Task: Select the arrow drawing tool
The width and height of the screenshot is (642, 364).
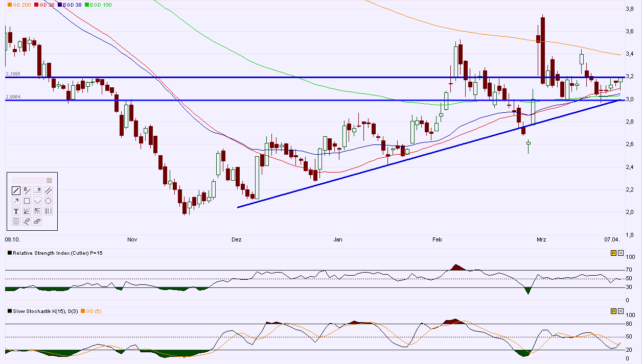Action: tap(16, 201)
